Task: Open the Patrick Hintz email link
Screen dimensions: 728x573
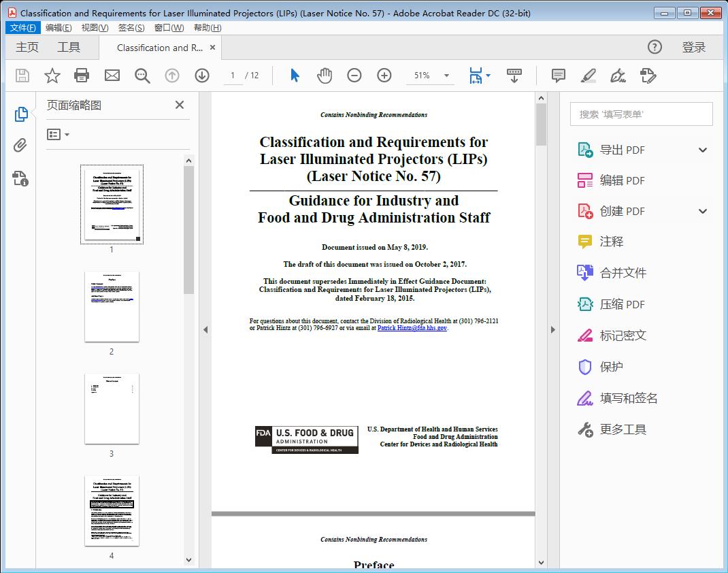Action: point(412,328)
